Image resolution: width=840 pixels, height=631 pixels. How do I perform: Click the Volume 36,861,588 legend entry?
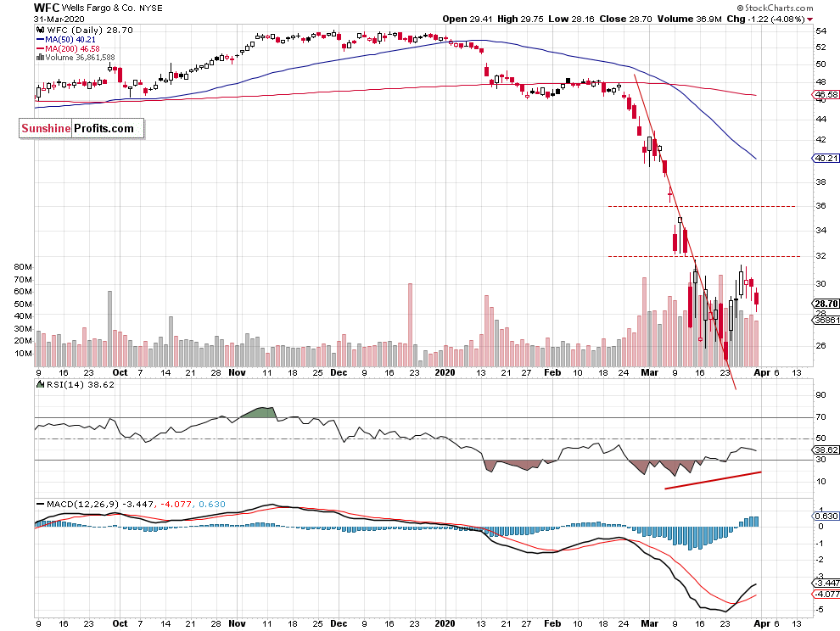tap(80, 58)
